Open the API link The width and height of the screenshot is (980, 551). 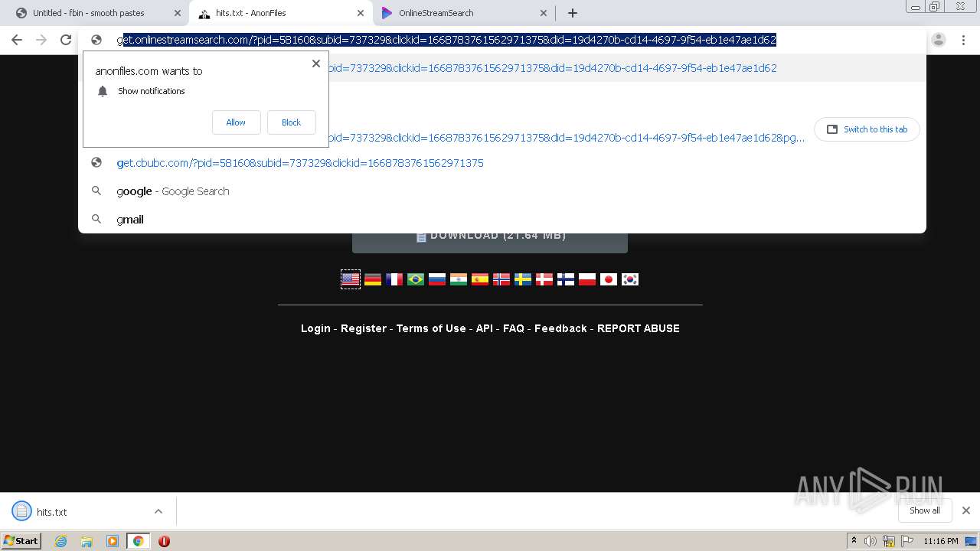coord(485,328)
